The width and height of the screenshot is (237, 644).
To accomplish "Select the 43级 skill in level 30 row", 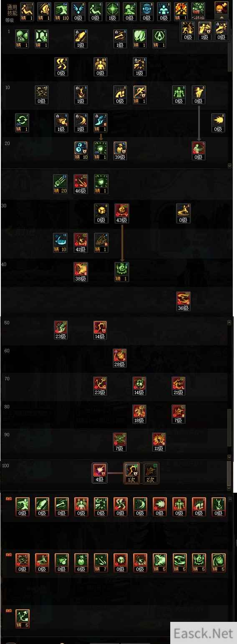I will 121,214.
